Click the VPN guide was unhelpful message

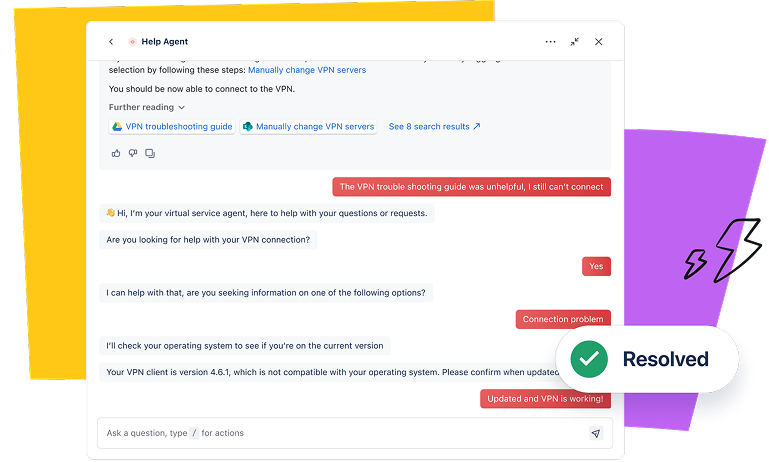coord(471,187)
